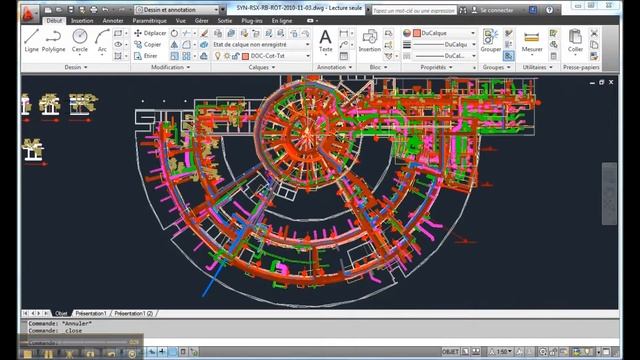Screen dimensions: 640x360
Task: Click the linear dimension icon beside Texte
Action: point(344,33)
